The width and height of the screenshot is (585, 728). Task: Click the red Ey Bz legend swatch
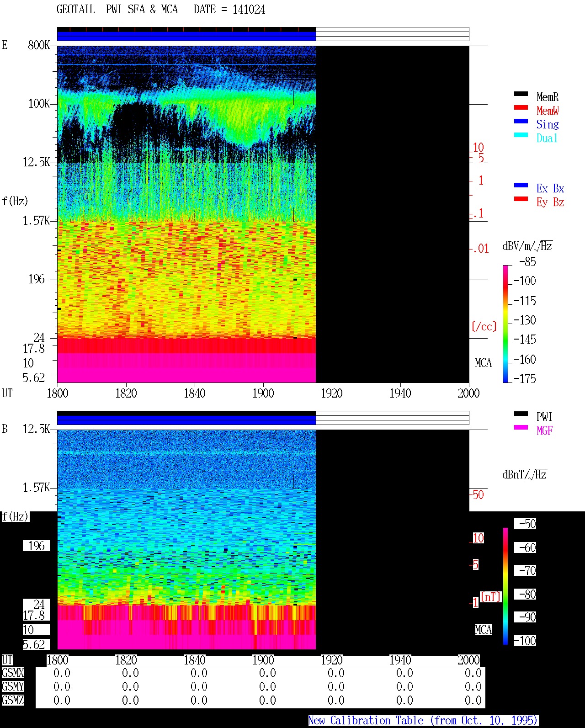521,199
